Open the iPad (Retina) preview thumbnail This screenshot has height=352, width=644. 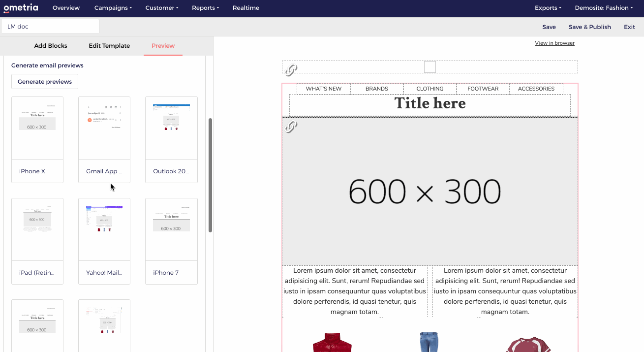[x=37, y=229]
